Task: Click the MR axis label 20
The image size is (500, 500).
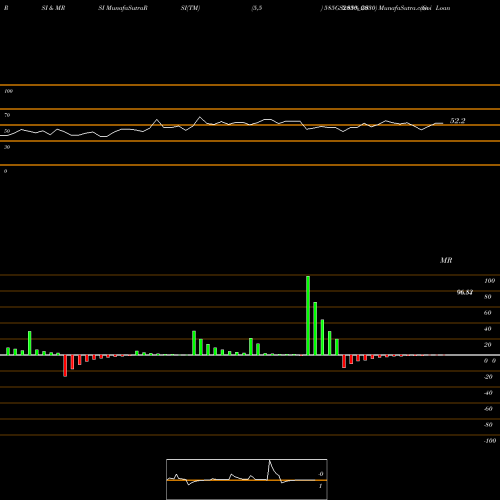Action: point(487,345)
